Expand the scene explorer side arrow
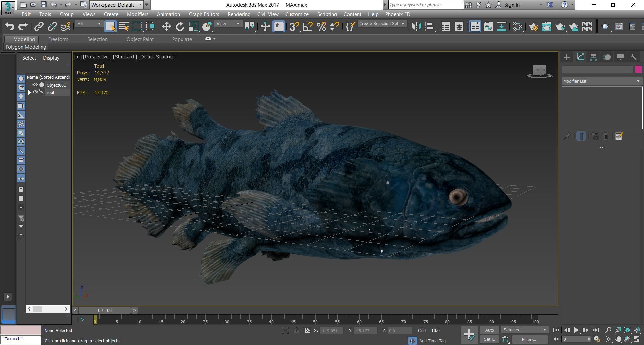644x345 pixels. click(x=8, y=297)
